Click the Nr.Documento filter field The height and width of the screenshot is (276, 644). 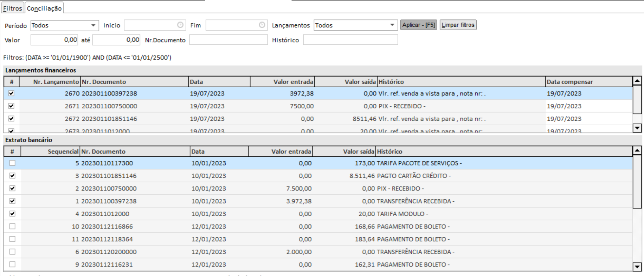228,40
